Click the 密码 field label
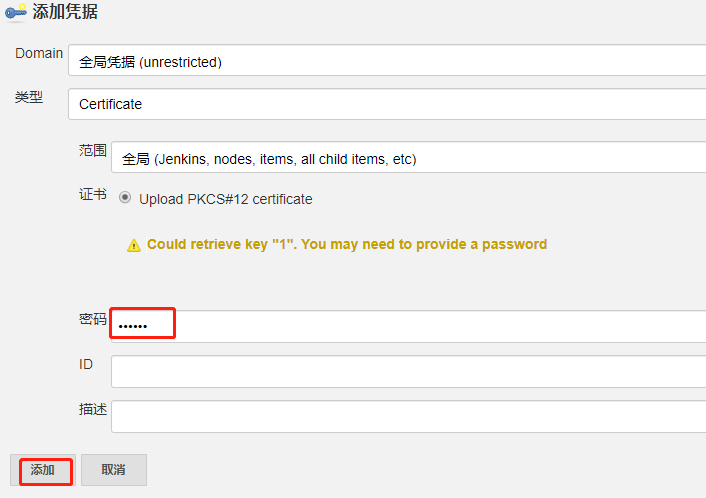This screenshot has width=706, height=498. 93,319
